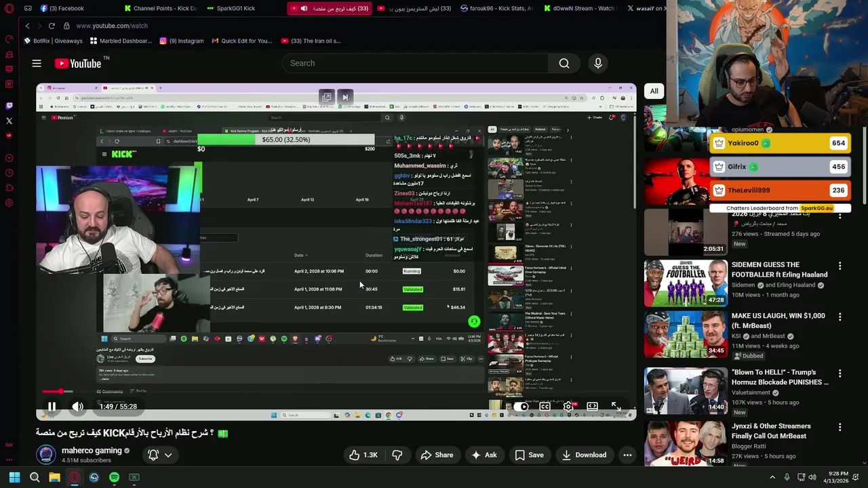This screenshot has height=488, width=868.
Task: Click the YouTube search magnifier button
Action: coord(564,63)
